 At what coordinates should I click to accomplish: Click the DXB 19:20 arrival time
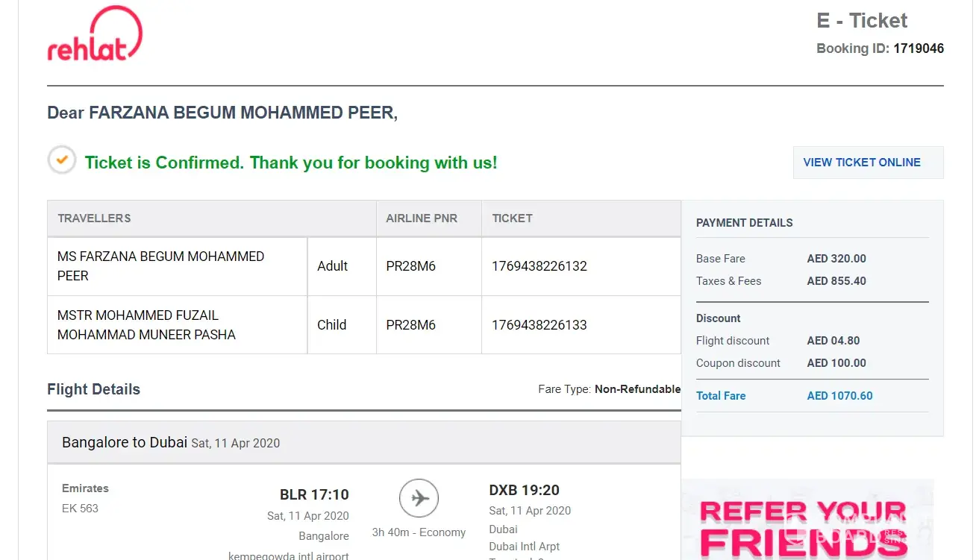click(x=524, y=490)
